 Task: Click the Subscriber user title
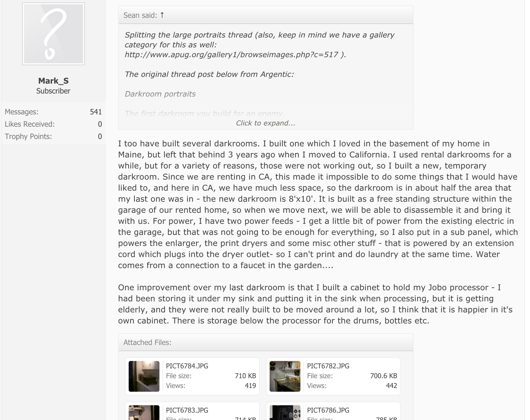[x=53, y=91]
